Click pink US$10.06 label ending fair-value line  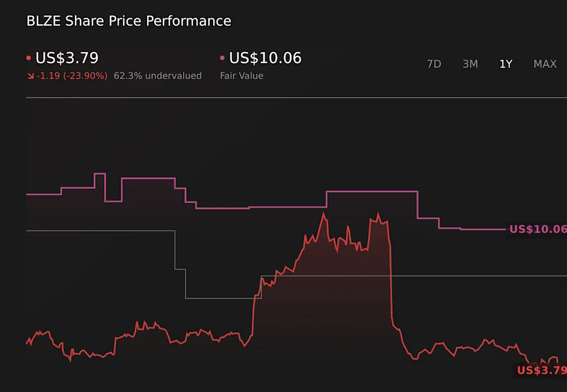tap(537, 229)
